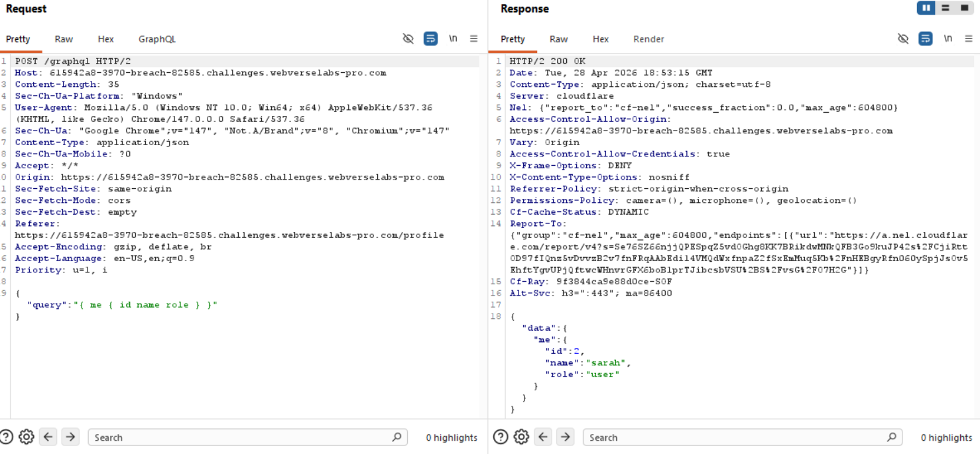Image resolution: width=980 pixels, height=454 pixels.
Task: Click the Nel header line
Action: point(704,107)
